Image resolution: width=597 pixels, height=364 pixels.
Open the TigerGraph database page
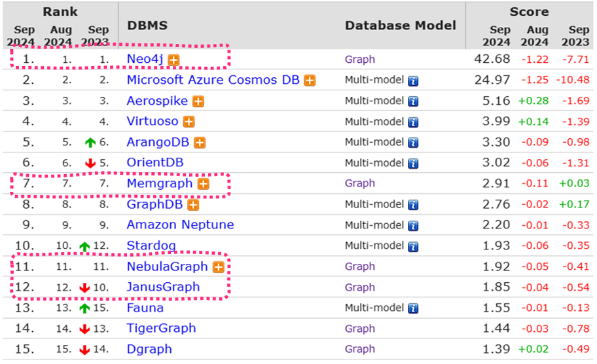pyautogui.click(x=161, y=329)
